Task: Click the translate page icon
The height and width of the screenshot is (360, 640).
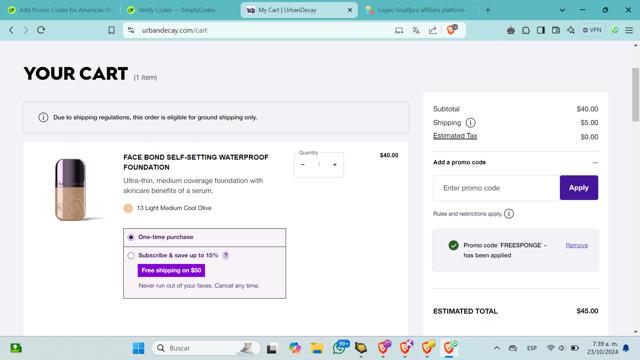Action: [416, 30]
